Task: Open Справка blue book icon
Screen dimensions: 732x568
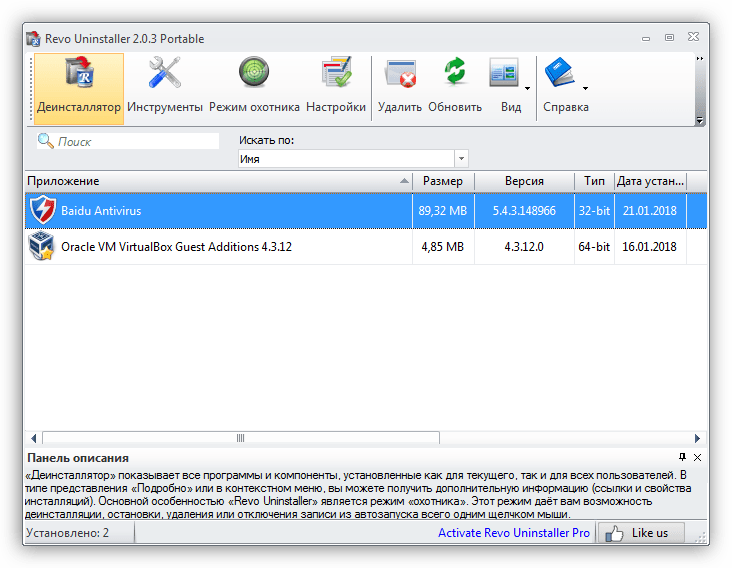Action: (x=559, y=73)
